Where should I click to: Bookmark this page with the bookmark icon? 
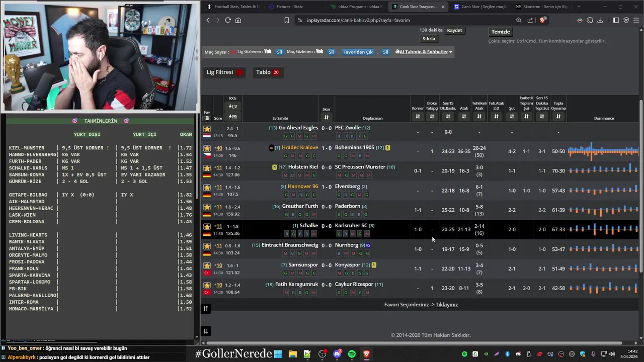pyautogui.click(x=286, y=20)
